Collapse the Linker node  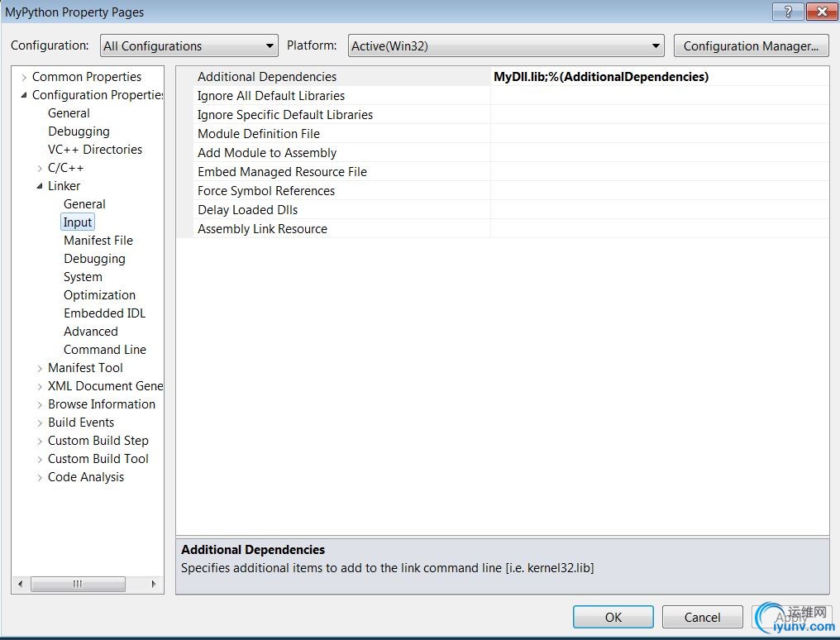click(40, 186)
